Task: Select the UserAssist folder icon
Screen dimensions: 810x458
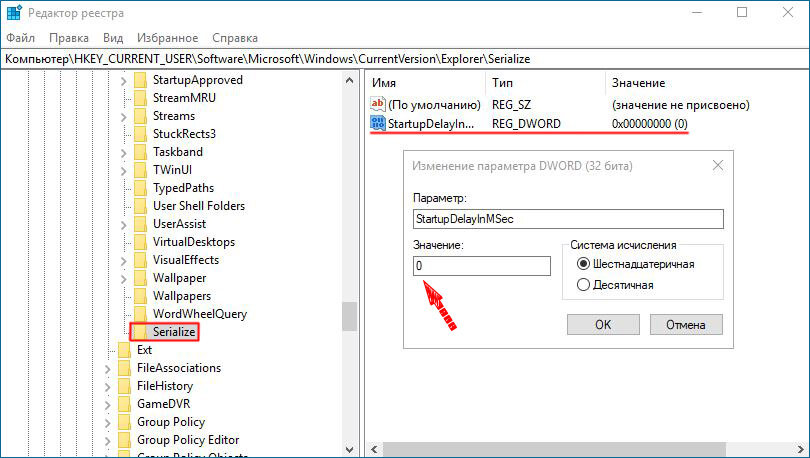Action: point(140,224)
